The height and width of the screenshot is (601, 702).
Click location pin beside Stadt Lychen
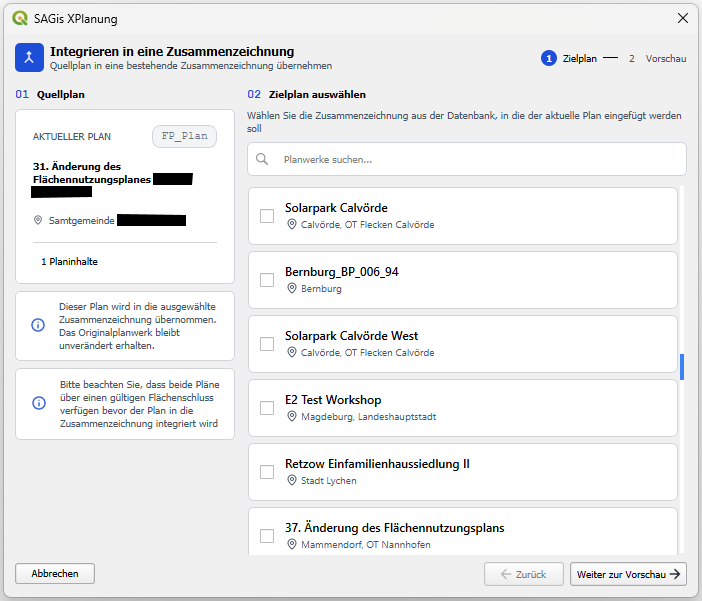[292, 480]
